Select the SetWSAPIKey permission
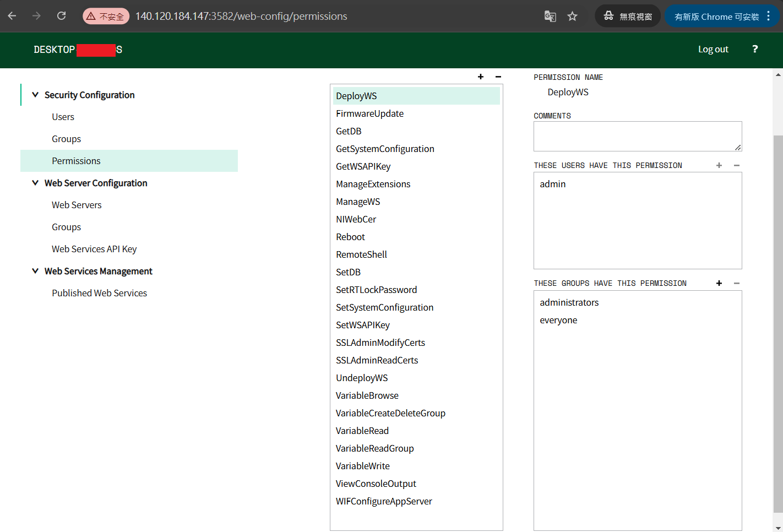 (x=416, y=325)
